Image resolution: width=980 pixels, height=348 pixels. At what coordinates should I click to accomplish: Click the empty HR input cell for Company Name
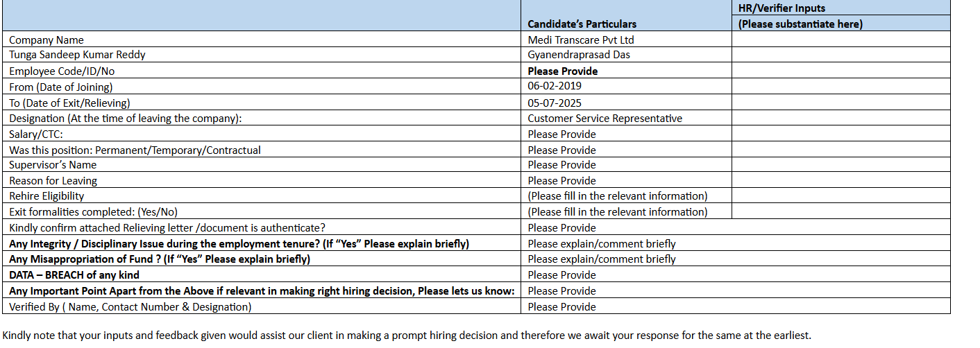coord(840,40)
